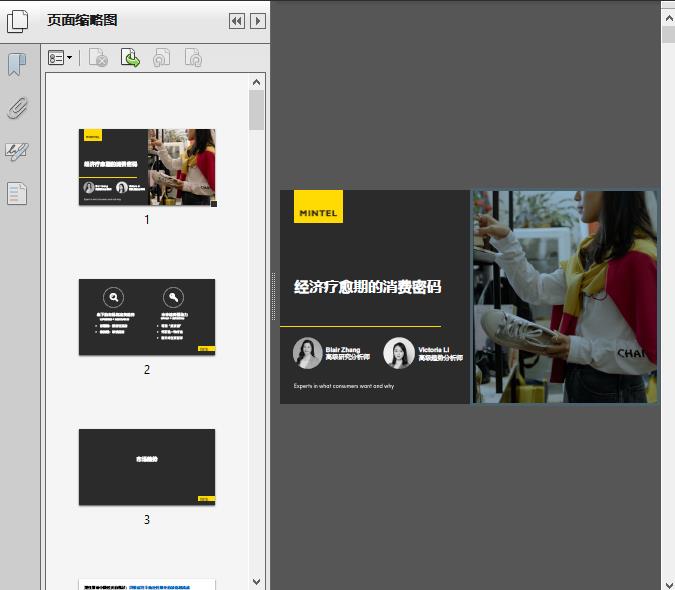Click the panel's right arrow button
This screenshot has height=590, width=675.
click(x=258, y=21)
